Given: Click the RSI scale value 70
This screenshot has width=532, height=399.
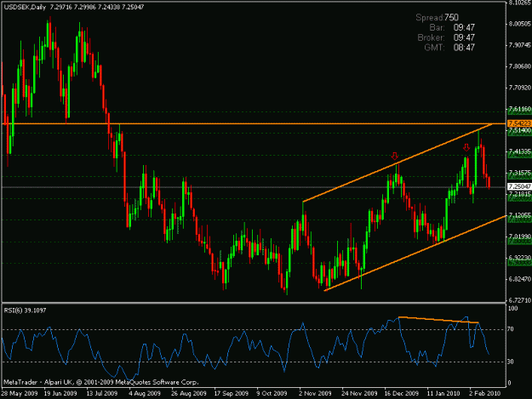Looking at the screenshot, I should point(512,329).
